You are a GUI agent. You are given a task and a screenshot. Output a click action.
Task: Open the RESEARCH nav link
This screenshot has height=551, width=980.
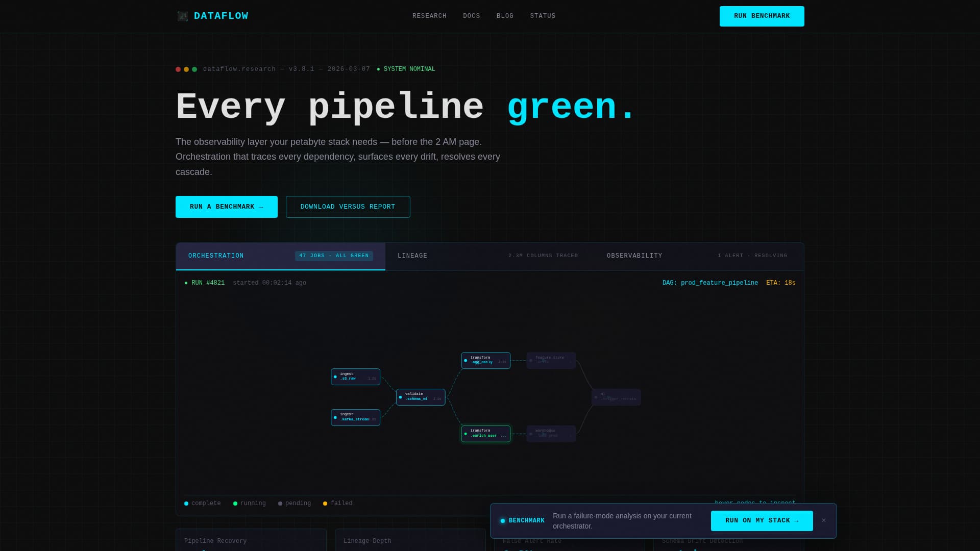(x=429, y=16)
